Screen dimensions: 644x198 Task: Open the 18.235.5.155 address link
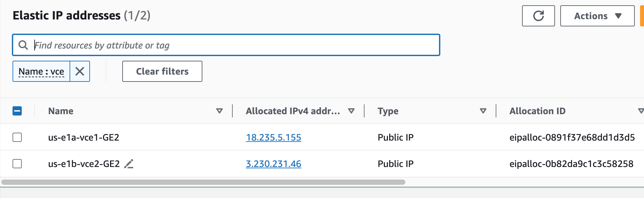click(x=274, y=137)
